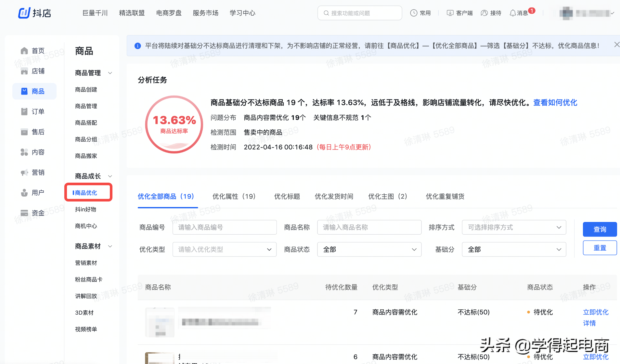Click the 查询 button
Image resolution: width=620 pixels, height=364 pixels.
600,229
